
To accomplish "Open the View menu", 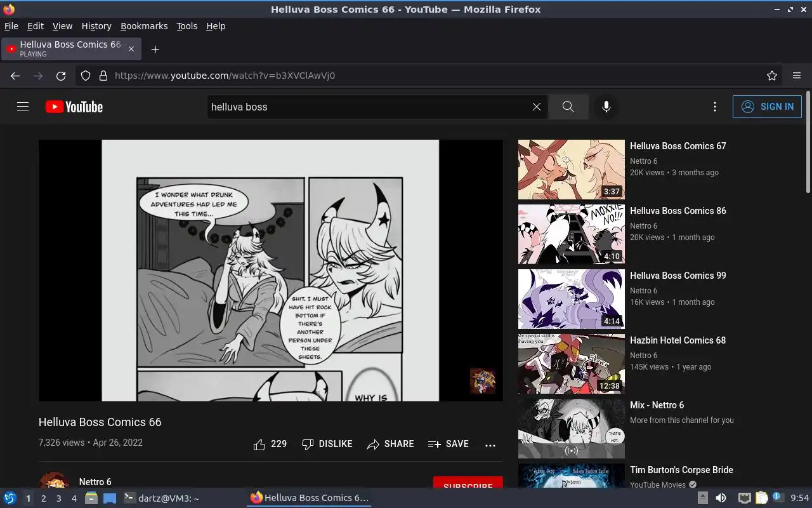I will (62, 26).
